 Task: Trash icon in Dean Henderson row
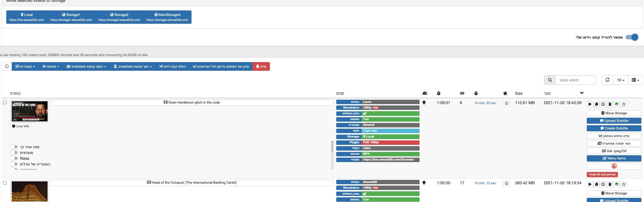tap(610, 104)
